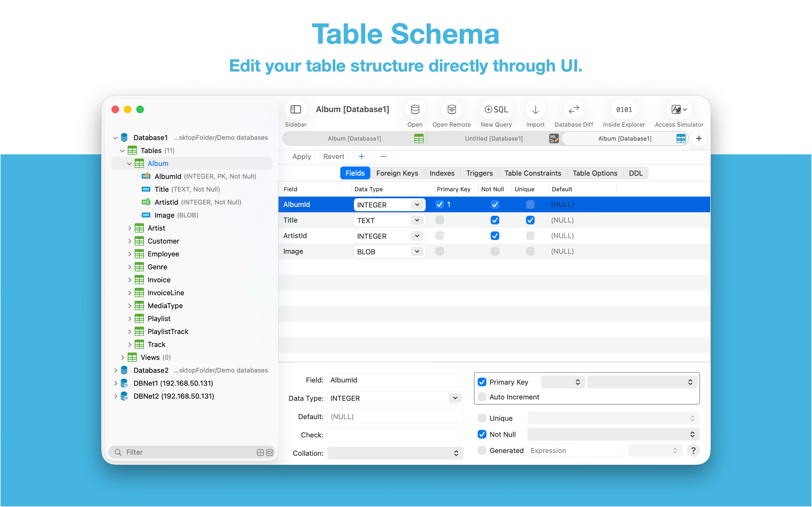This screenshot has width=812, height=507.
Task: Switch to the DDL tab
Action: point(636,173)
